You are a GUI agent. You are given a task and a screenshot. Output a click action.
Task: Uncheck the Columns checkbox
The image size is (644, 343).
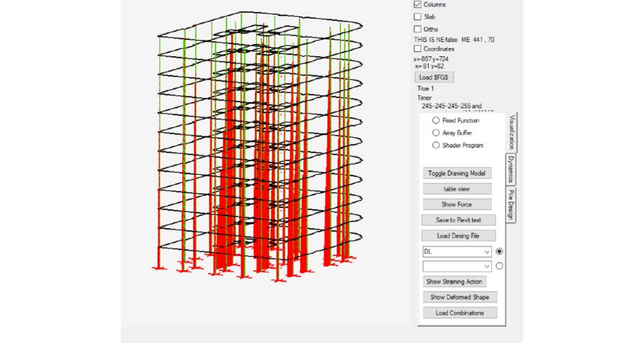418,5
